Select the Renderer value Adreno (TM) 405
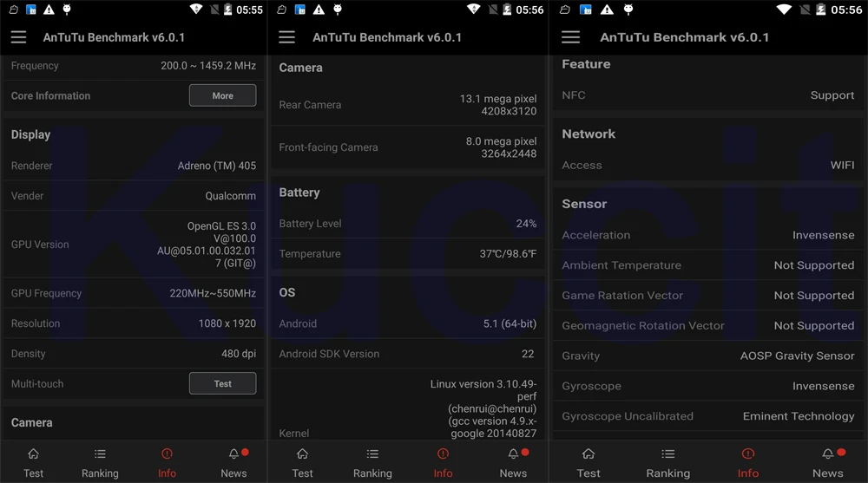Viewport: 868px width, 483px height. (216, 166)
